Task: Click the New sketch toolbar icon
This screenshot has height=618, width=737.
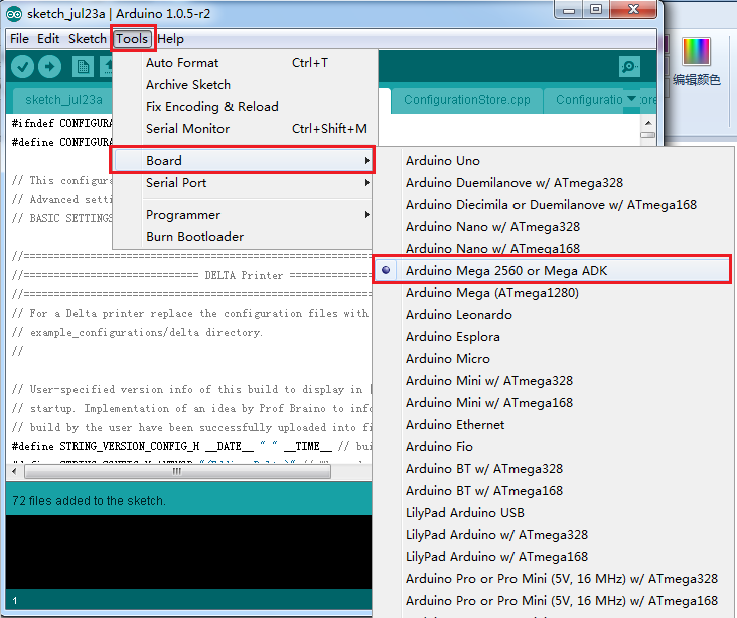Action: pyautogui.click(x=83, y=67)
